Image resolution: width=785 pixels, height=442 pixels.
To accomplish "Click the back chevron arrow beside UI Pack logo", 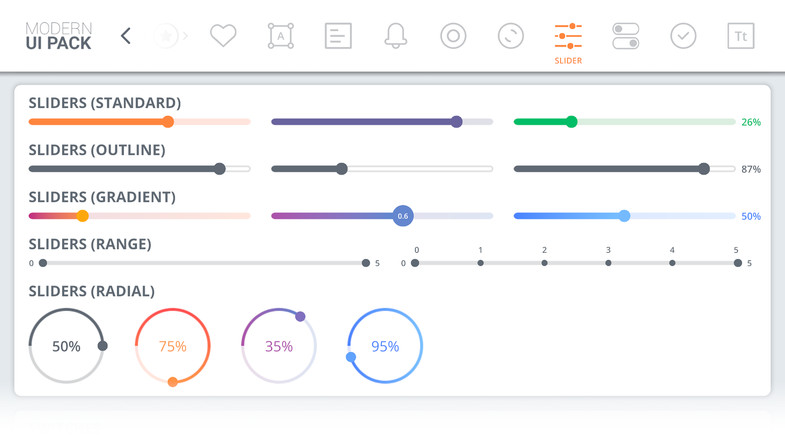I will click(126, 36).
